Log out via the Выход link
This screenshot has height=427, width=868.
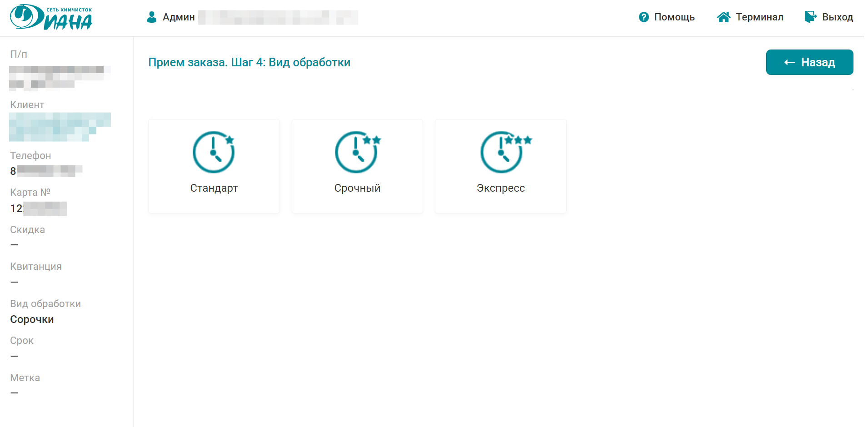pyautogui.click(x=837, y=17)
